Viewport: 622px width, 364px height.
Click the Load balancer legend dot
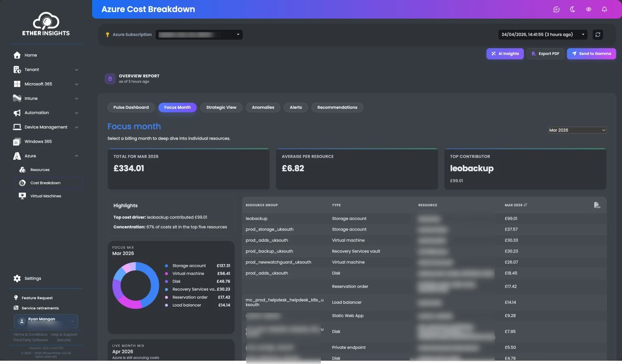(166, 305)
